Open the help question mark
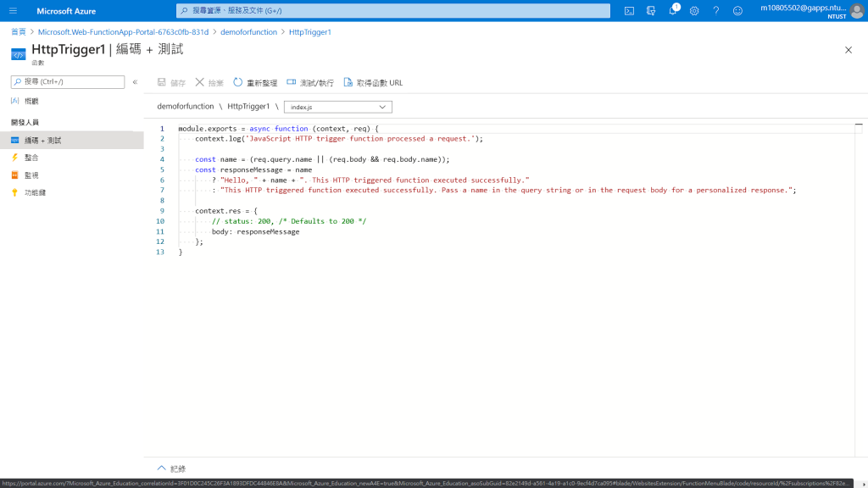The height and width of the screenshot is (488, 868). 715,10
